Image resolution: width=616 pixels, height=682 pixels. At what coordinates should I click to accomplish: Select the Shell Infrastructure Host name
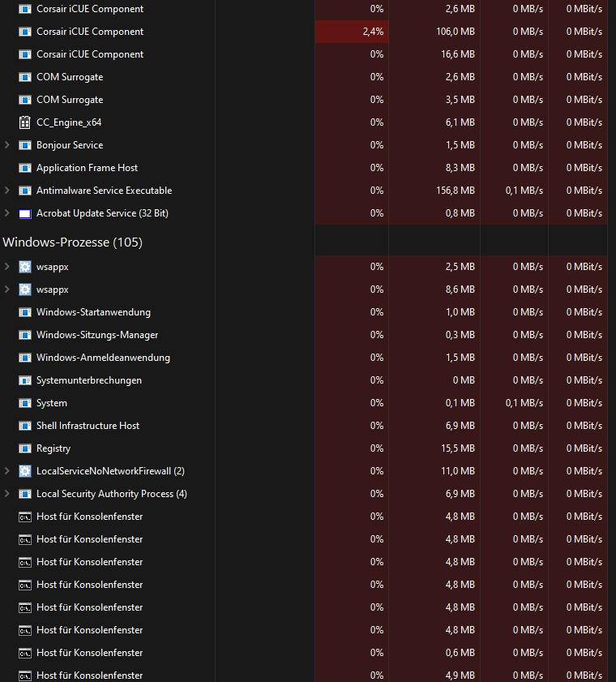tap(88, 426)
